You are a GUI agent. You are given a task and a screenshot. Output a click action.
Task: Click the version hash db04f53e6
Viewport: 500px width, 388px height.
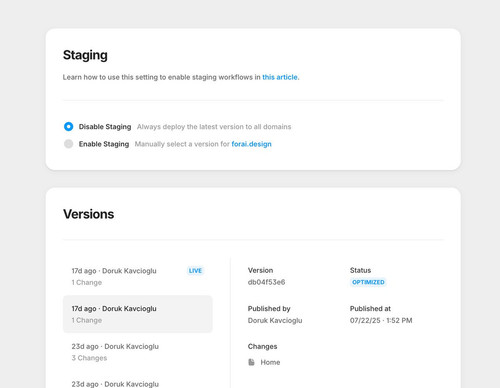point(266,282)
